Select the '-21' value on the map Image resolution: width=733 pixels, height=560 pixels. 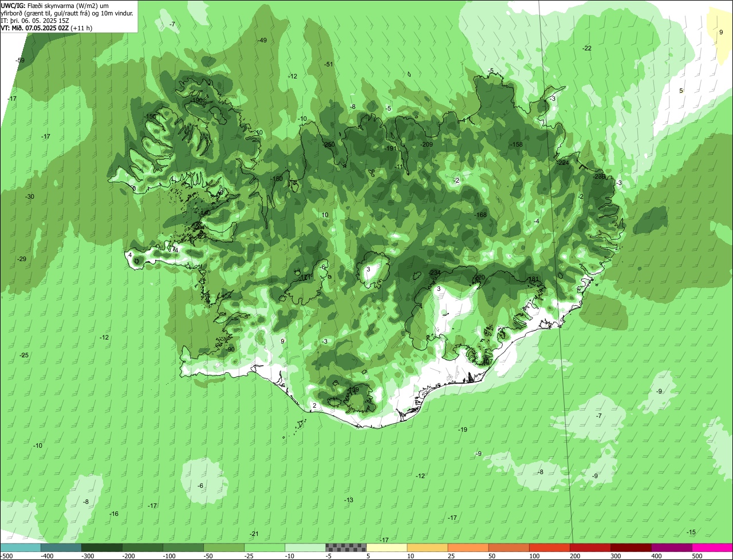coord(254,534)
